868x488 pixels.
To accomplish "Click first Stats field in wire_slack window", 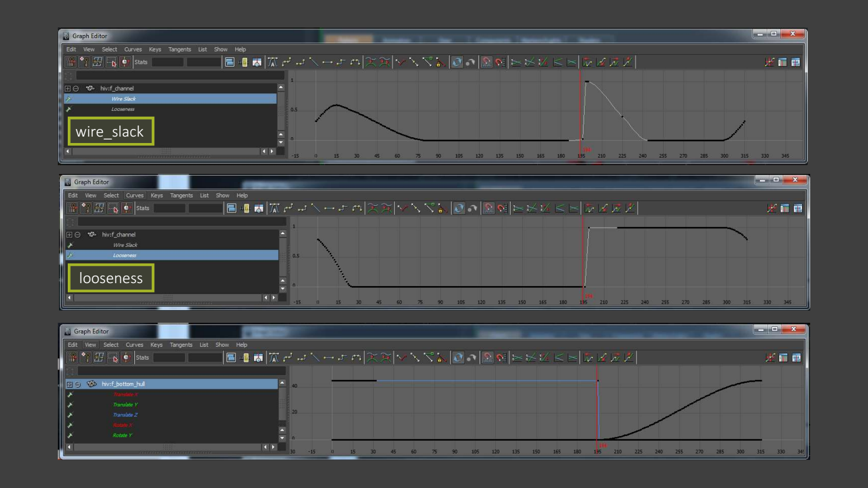I will tap(168, 62).
